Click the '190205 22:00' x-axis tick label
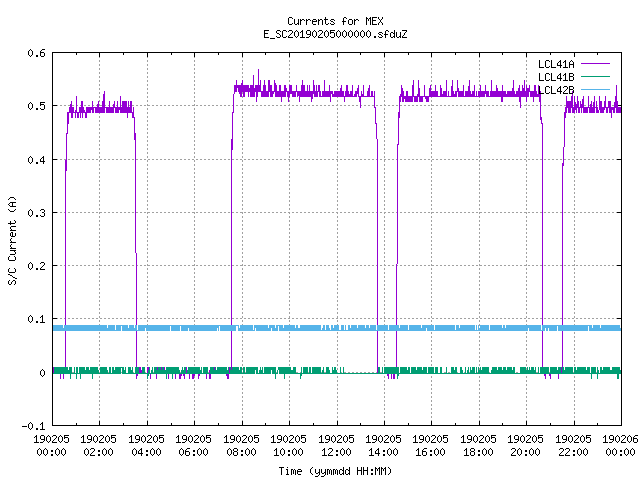 (573, 446)
